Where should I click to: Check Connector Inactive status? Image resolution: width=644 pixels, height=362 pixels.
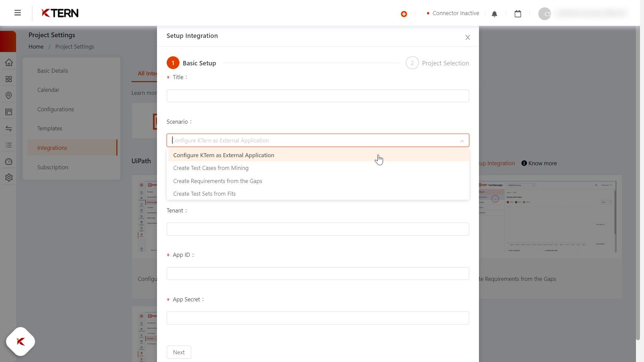(452, 13)
